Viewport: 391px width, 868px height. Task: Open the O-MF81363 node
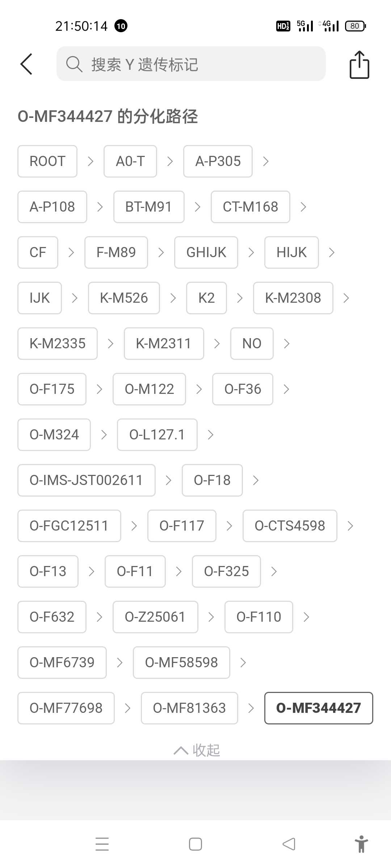tap(189, 708)
